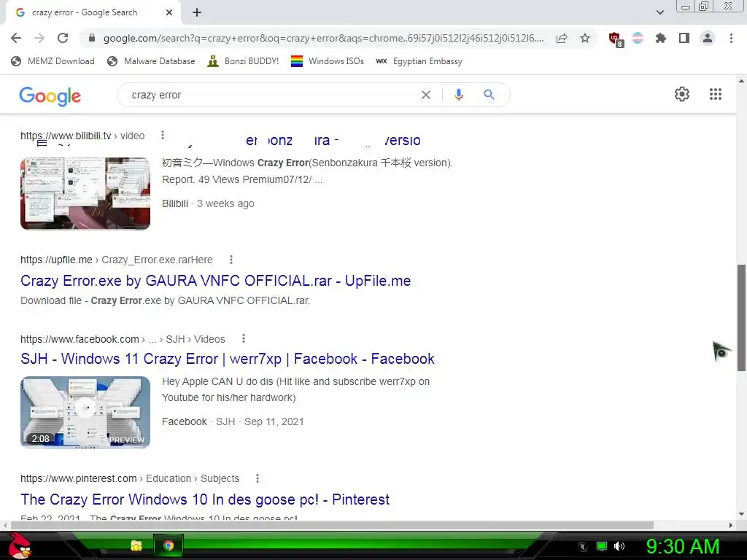Click the scroll right arrow
Image resolution: width=747 pixels, height=560 pixels.
pyautogui.click(x=731, y=525)
